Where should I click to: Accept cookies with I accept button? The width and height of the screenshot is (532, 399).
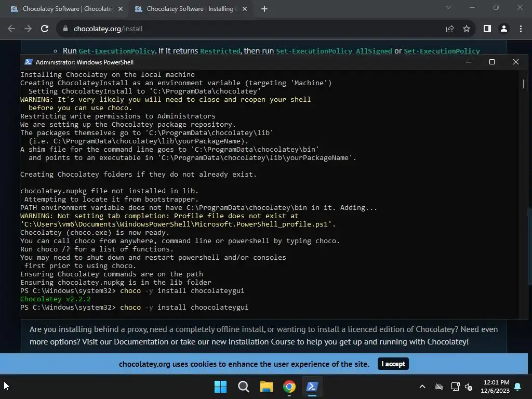click(x=393, y=364)
